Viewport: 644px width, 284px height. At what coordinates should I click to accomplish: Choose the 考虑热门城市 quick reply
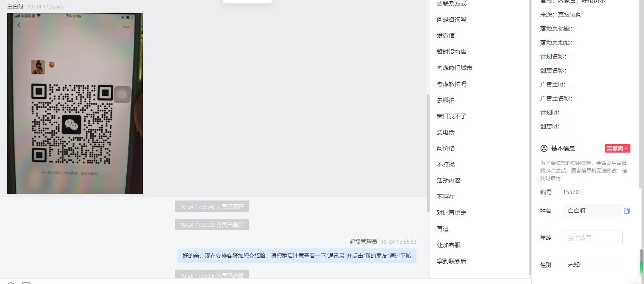[x=455, y=68]
